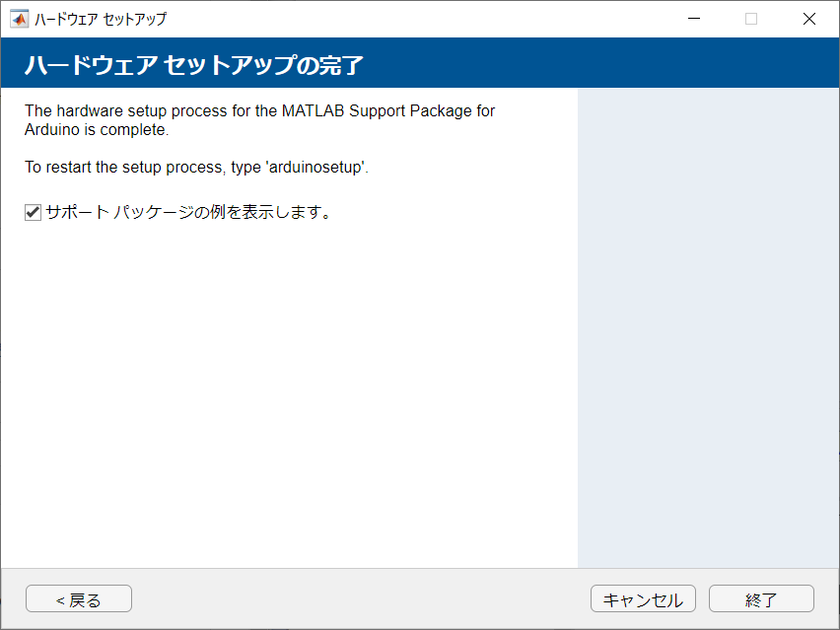Image resolution: width=840 pixels, height=630 pixels.
Task: Click the MATLAB logo in the title bar
Action: [21, 18]
